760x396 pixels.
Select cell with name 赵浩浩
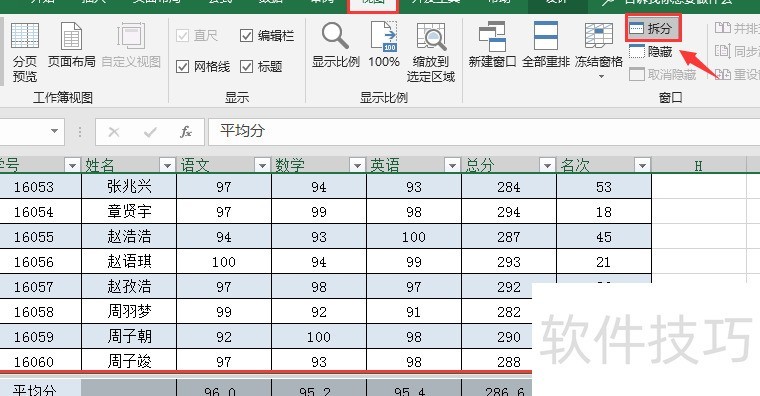click(x=129, y=237)
